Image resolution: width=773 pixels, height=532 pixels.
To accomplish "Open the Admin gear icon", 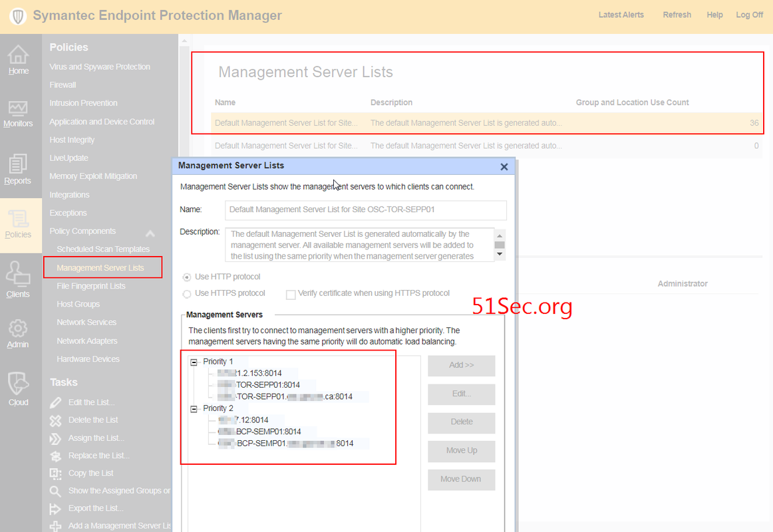I will pos(18,328).
